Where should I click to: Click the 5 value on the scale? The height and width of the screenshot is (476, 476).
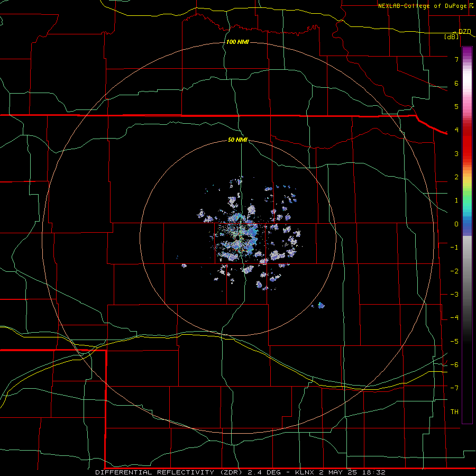tap(456, 106)
